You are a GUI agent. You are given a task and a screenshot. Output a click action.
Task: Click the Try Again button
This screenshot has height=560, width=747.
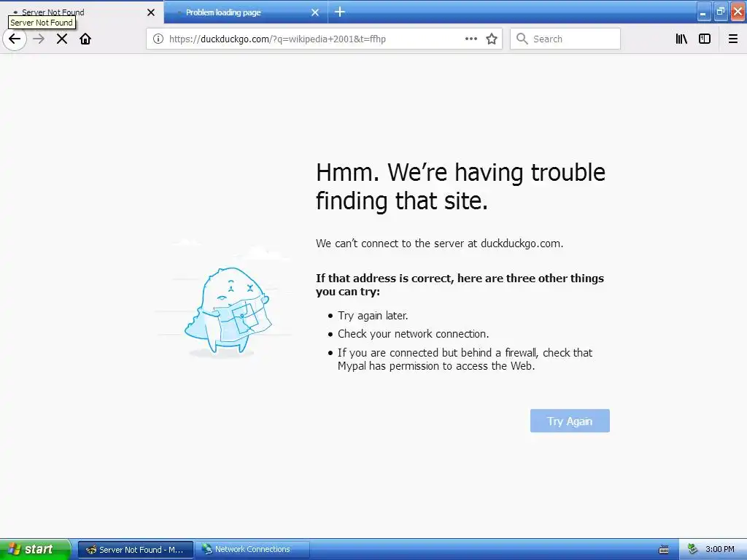point(570,421)
